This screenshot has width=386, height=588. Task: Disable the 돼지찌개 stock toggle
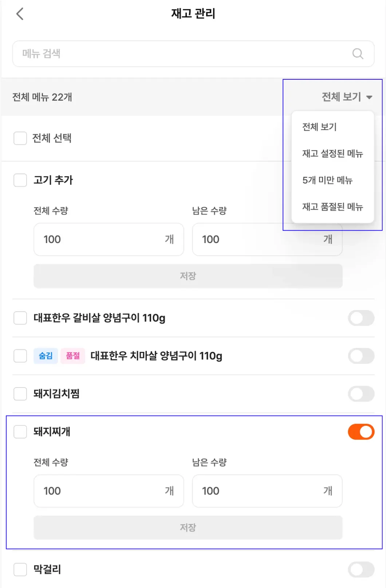coord(361,432)
